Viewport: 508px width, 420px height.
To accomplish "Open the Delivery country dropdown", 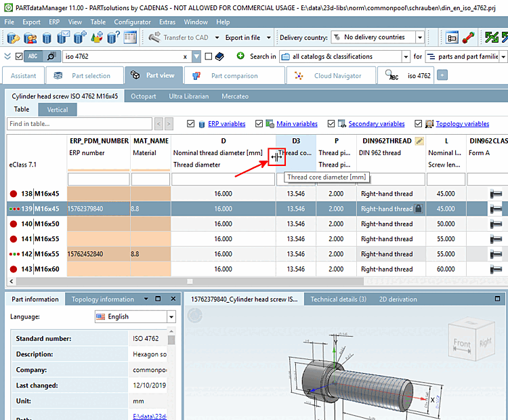I will (420, 37).
